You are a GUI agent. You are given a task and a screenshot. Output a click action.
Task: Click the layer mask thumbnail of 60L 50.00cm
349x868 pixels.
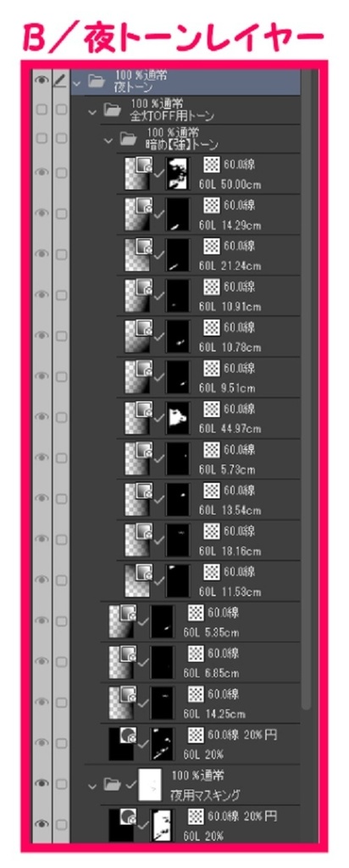click(x=178, y=173)
